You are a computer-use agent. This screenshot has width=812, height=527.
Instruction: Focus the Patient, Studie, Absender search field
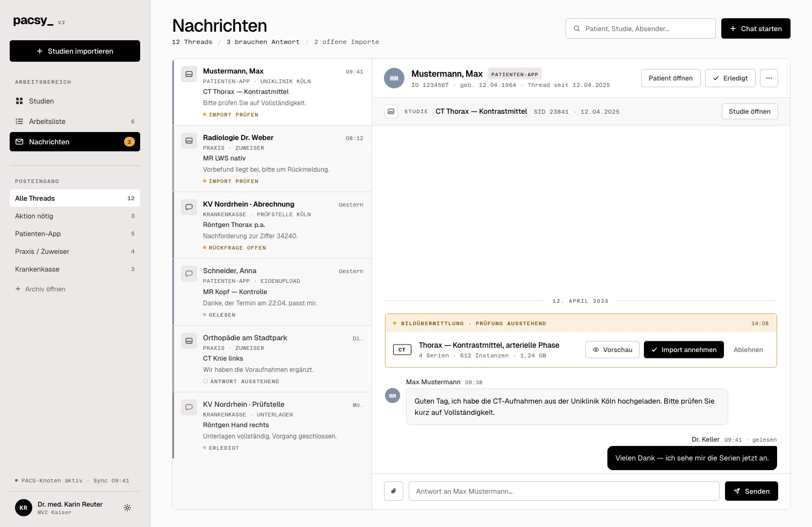(x=640, y=28)
